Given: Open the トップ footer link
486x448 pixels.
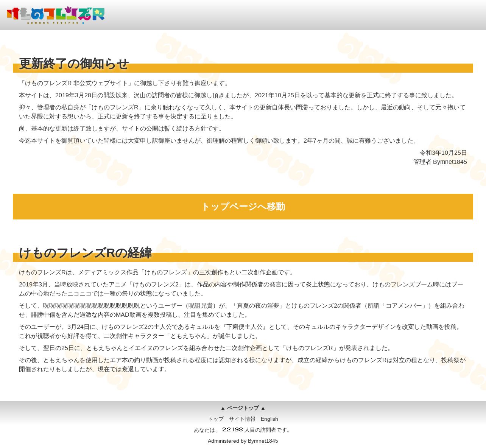Looking at the screenshot, I should tap(216, 419).
